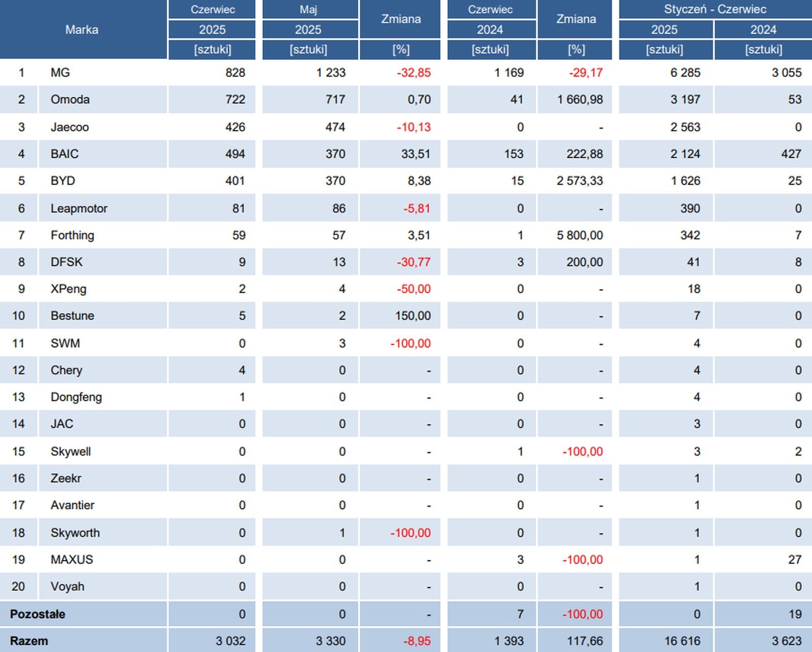
Task: Click the "Razem" total row label
Action: tap(29, 641)
